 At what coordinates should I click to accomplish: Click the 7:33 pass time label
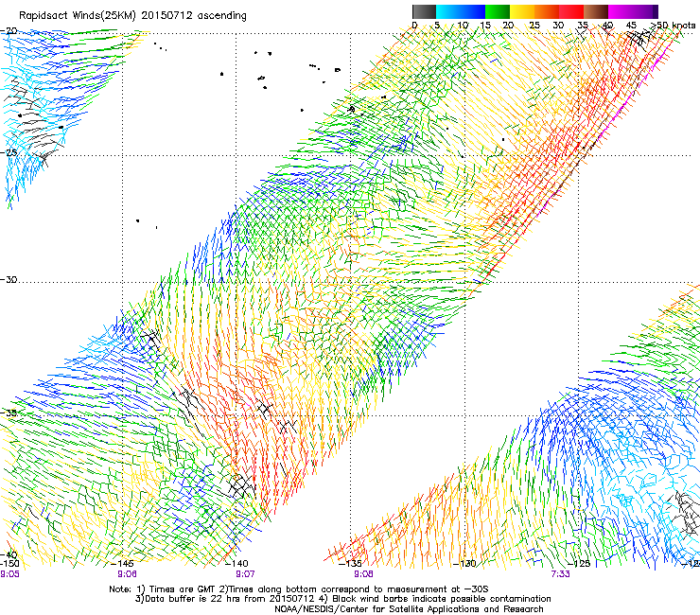tap(560, 574)
